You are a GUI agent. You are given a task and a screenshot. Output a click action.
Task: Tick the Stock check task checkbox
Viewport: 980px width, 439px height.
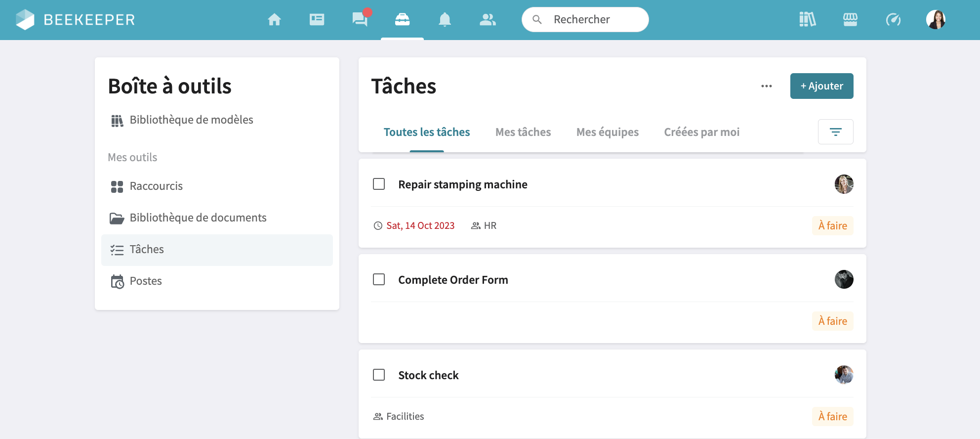(x=379, y=375)
